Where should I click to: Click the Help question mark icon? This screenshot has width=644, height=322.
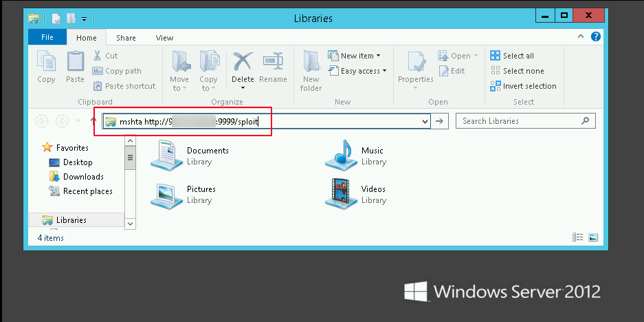point(596,37)
